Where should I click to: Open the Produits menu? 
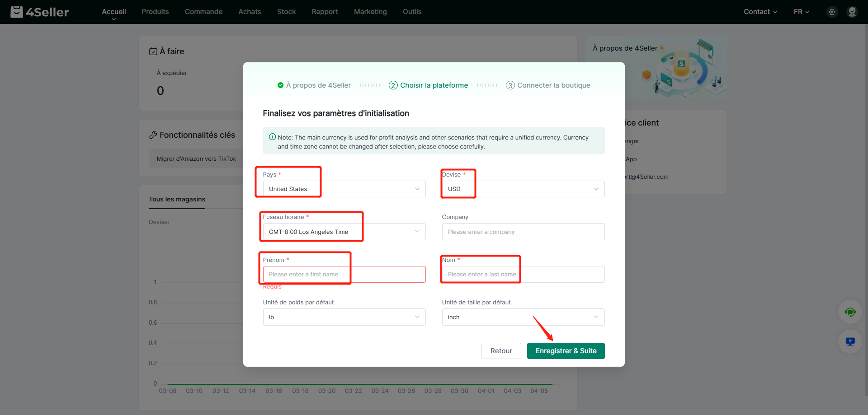click(155, 12)
